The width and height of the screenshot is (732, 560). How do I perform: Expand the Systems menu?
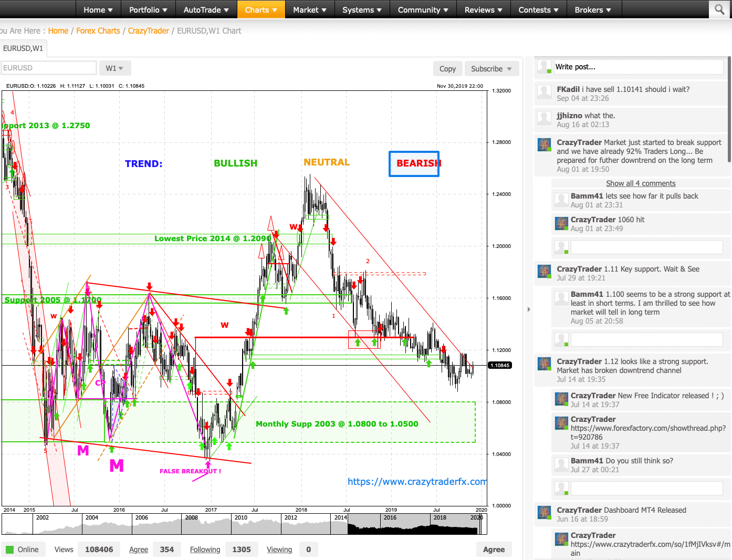(x=362, y=9)
